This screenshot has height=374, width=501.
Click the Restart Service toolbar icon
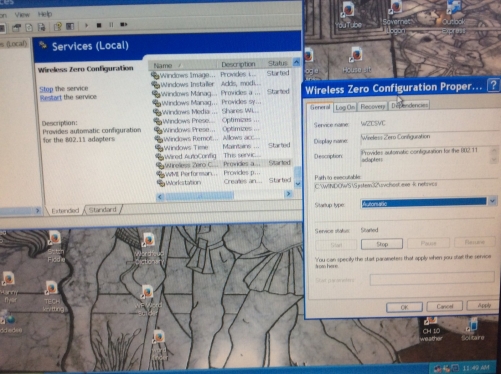(124, 24)
